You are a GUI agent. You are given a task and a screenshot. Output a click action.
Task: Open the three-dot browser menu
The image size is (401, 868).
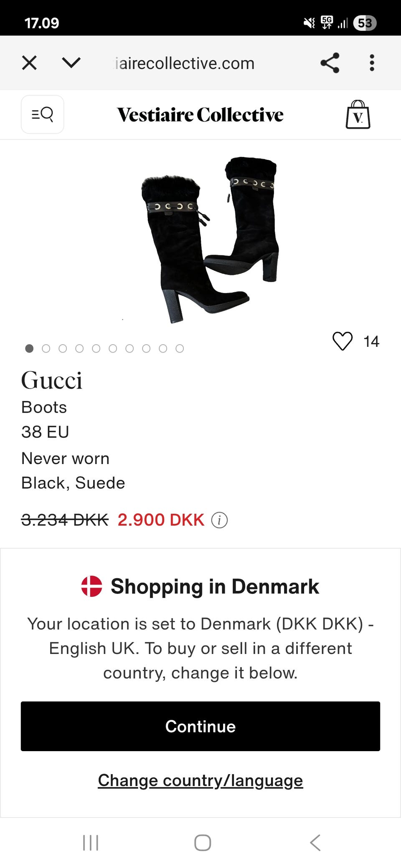[372, 63]
